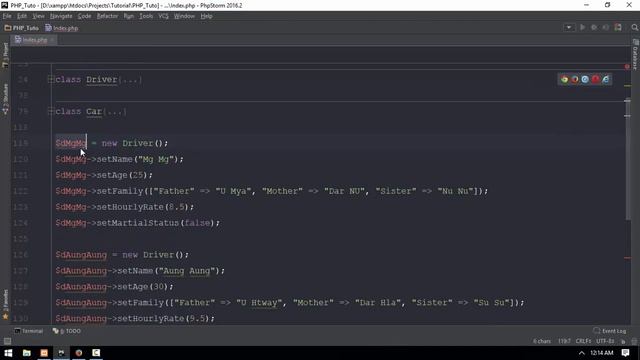Open the TODO tool window
This screenshot has height=360, width=640.
67,331
